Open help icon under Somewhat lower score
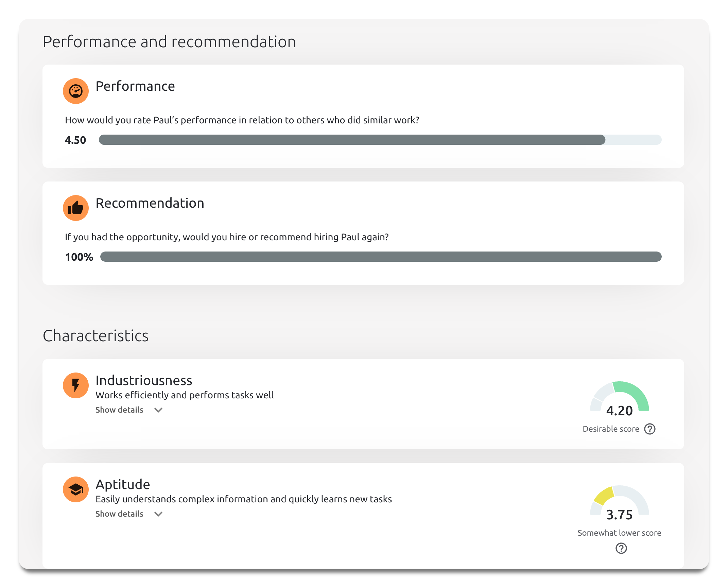Screen dimensions: 728x588 (x=621, y=548)
